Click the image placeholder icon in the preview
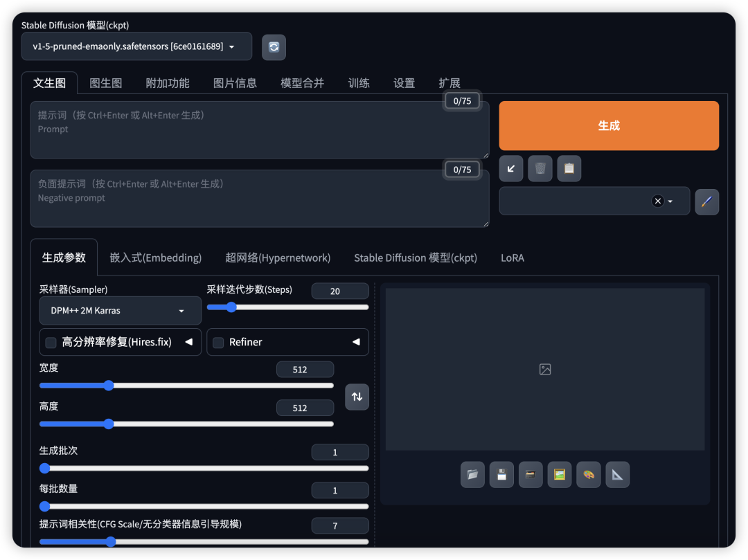Viewport: 748px width, 560px height. (x=545, y=370)
